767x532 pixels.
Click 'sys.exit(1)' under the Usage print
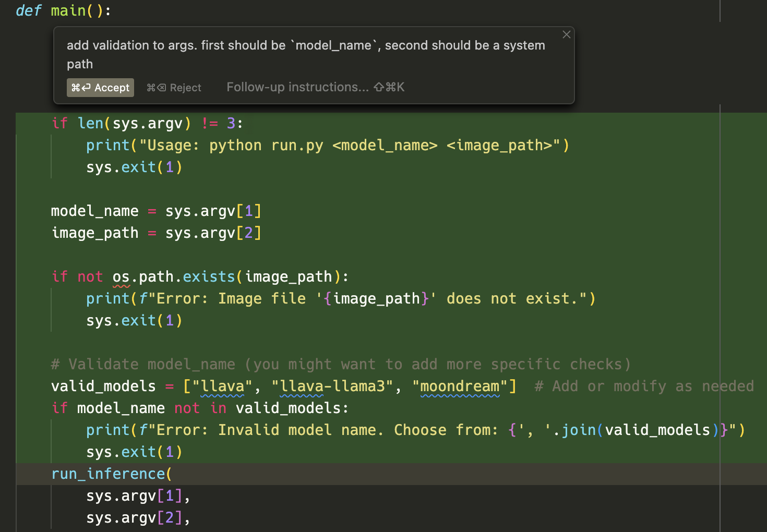coord(134,167)
